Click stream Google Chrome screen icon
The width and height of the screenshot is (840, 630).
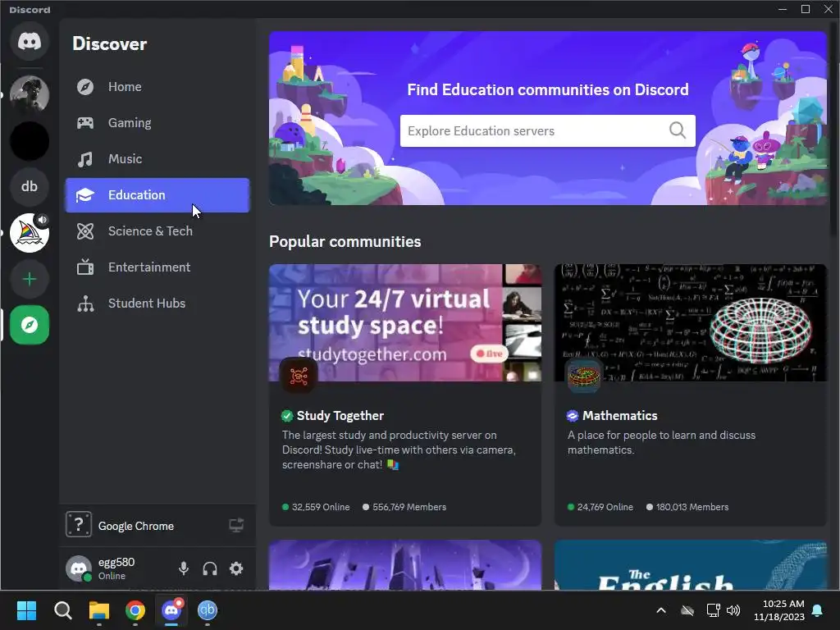[236, 525]
